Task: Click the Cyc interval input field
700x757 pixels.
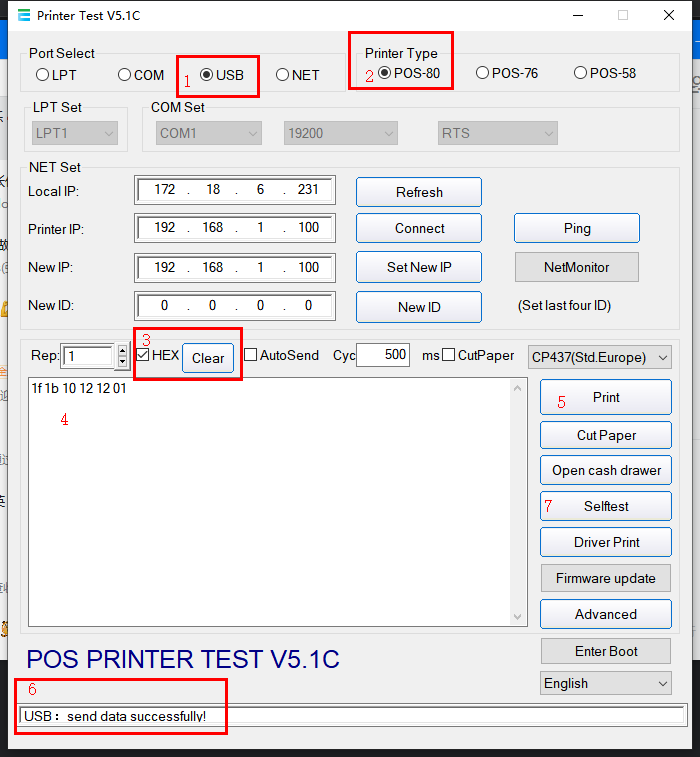Action: point(382,355)
